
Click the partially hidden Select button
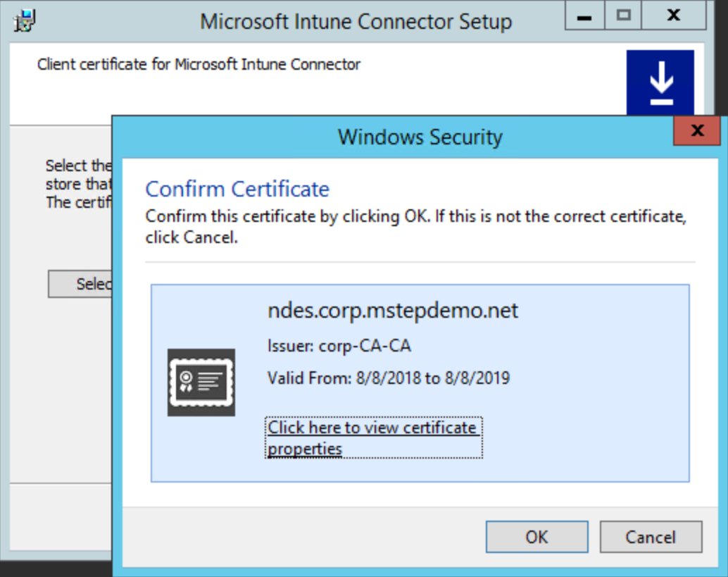click(80, 284)
